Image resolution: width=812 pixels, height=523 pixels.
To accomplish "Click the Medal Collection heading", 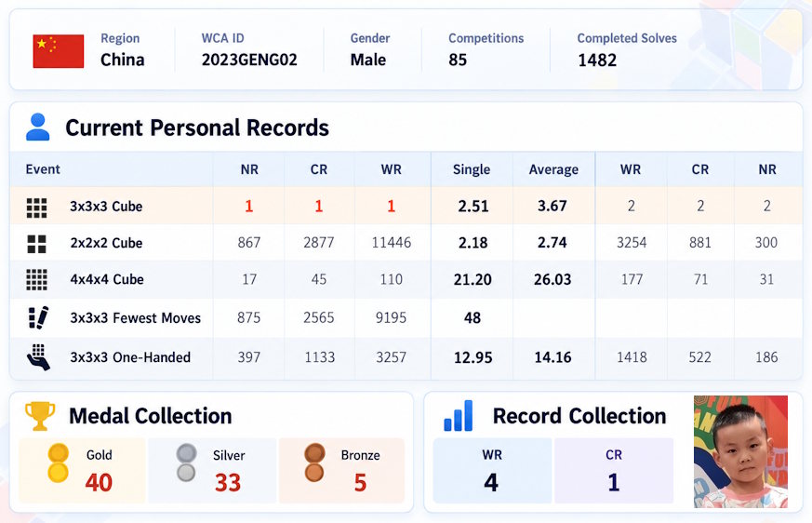I will pos(150,416).
